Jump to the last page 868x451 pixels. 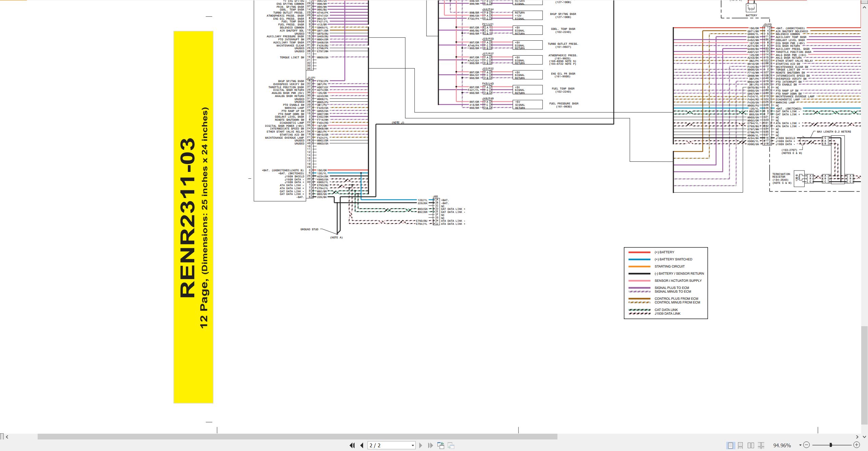(430, 445)
